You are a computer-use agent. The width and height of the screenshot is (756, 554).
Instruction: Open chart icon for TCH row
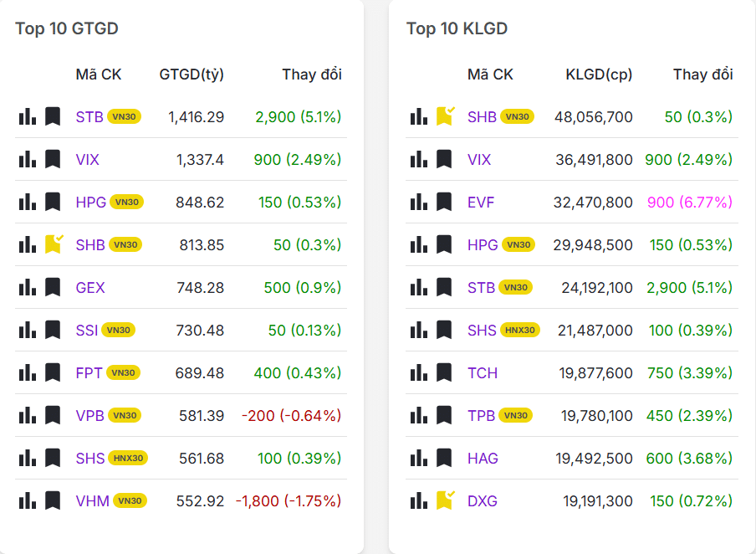tap(419, 372)
